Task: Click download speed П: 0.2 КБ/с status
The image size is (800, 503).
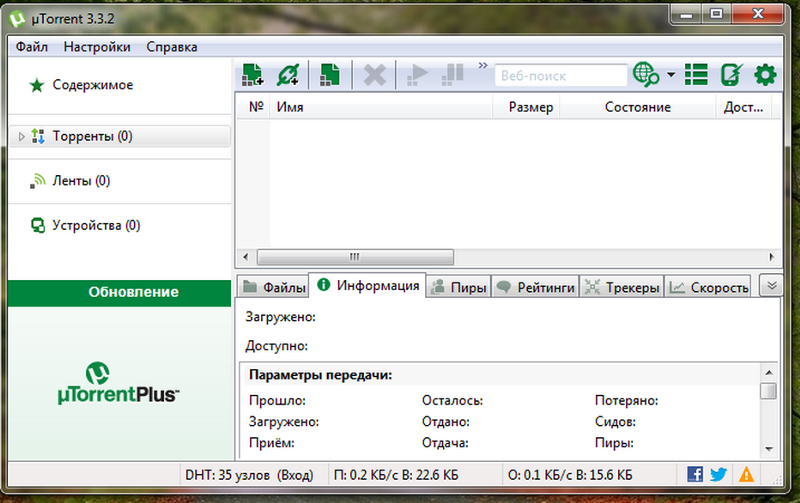Action: 396,475
